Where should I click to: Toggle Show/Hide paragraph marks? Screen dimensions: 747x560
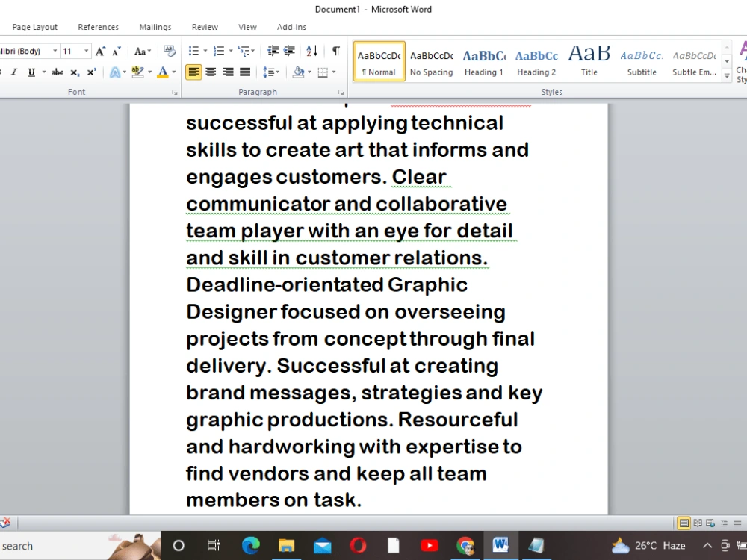click(x=336, y=51)
